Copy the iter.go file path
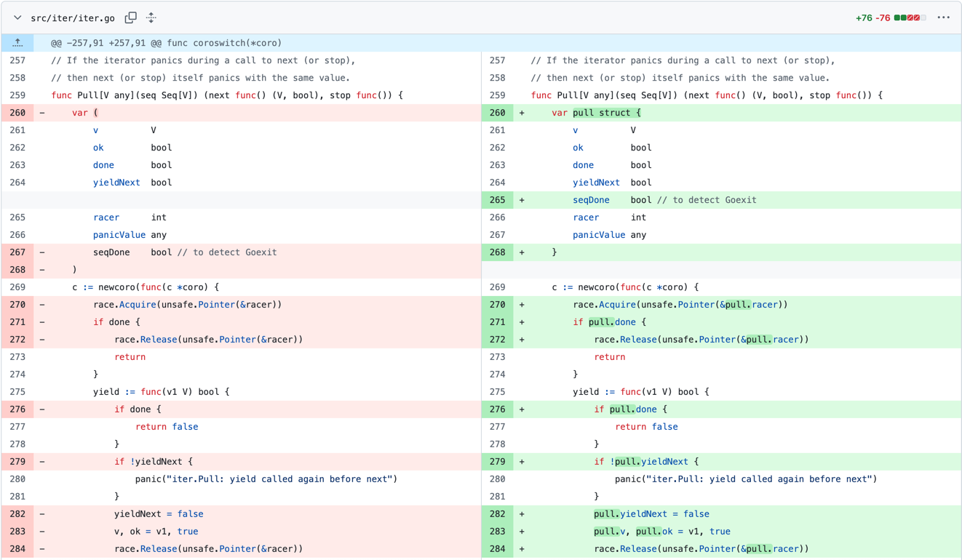 pyautogui.click(x=131, y=17)
